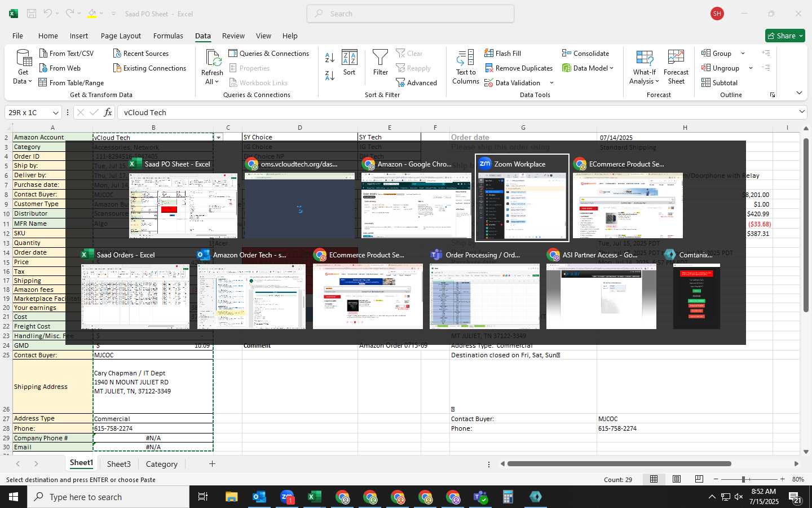This screenshot has height=508, width=812.
Task: Open the File menu
Action: click(x=17, y=36)
